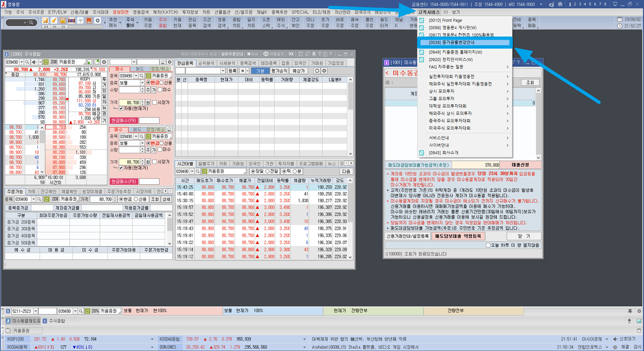This screenshot has height=351, width=644.
Task: Click the search magnifier in 시간대별 panel
Action: (198, 171)
